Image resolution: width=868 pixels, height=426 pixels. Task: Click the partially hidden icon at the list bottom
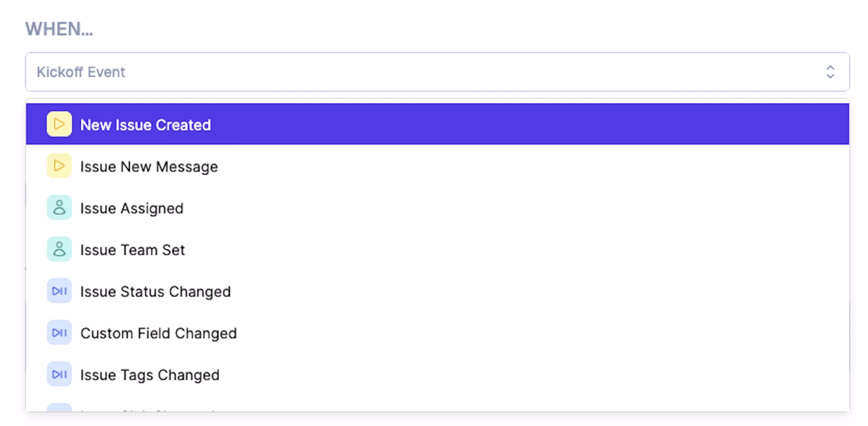coord(59,407)
